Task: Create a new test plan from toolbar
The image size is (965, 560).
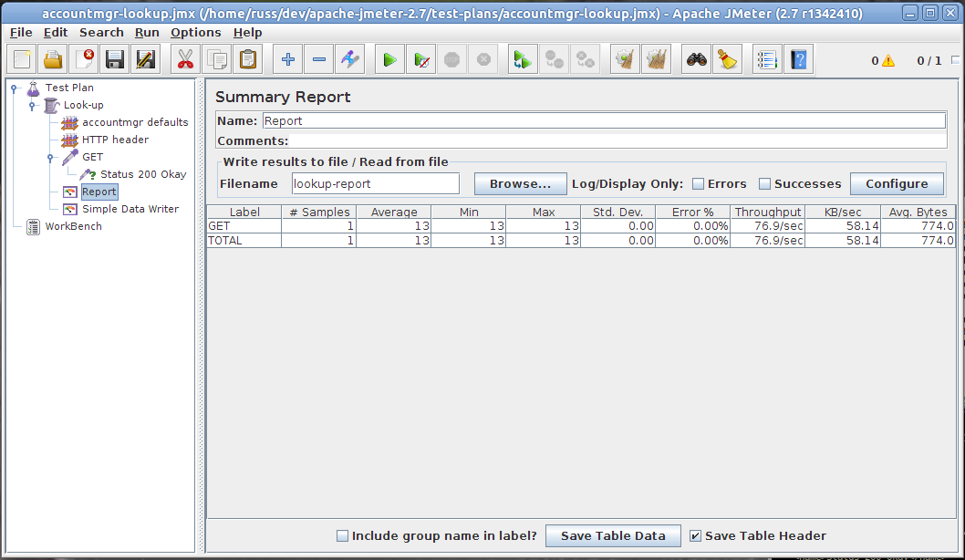Action: 22,59
